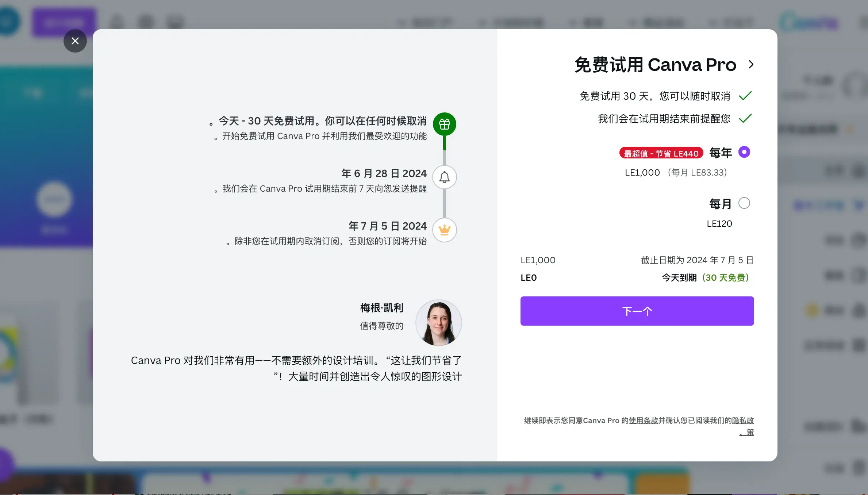This screenshot has height=495, width=868.
Task: Click the 年 7 月 5 日 2024 date heading
Action: (388, 226)
